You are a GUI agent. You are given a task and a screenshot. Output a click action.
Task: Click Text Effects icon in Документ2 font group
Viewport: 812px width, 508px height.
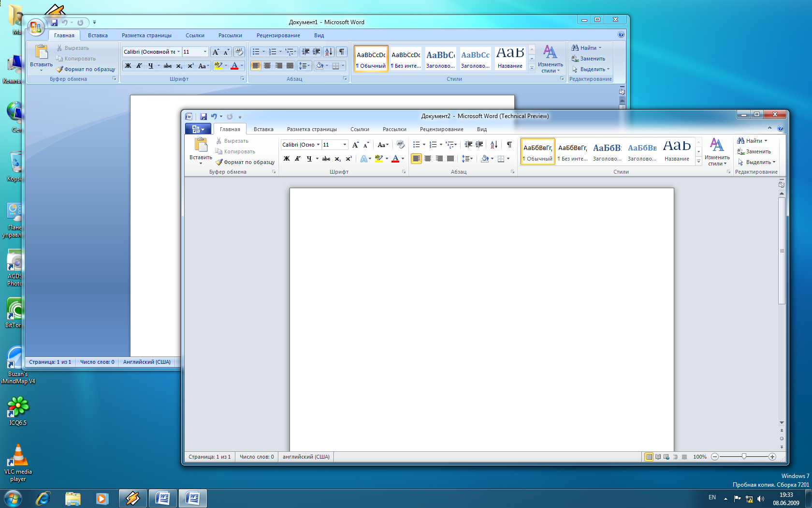pos(363,159)
